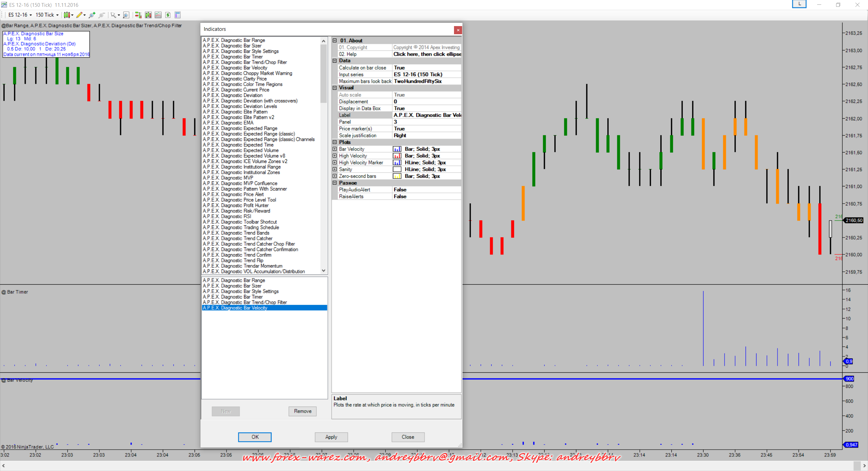Collapse the Visual property section
This screenshot has width=868, height=471.
point(335,88)
